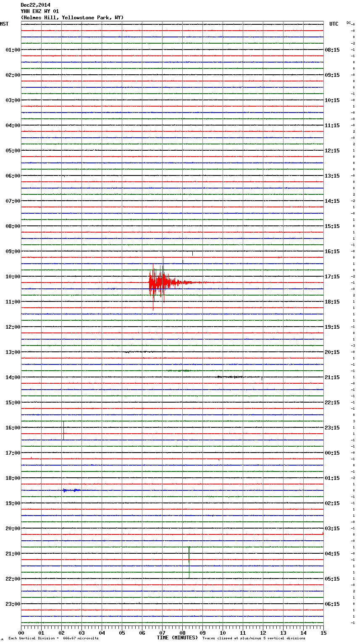Click the 09:15 UTC time label
The image size is (357, 644).
pyautogui.click(x=332, y=75)
